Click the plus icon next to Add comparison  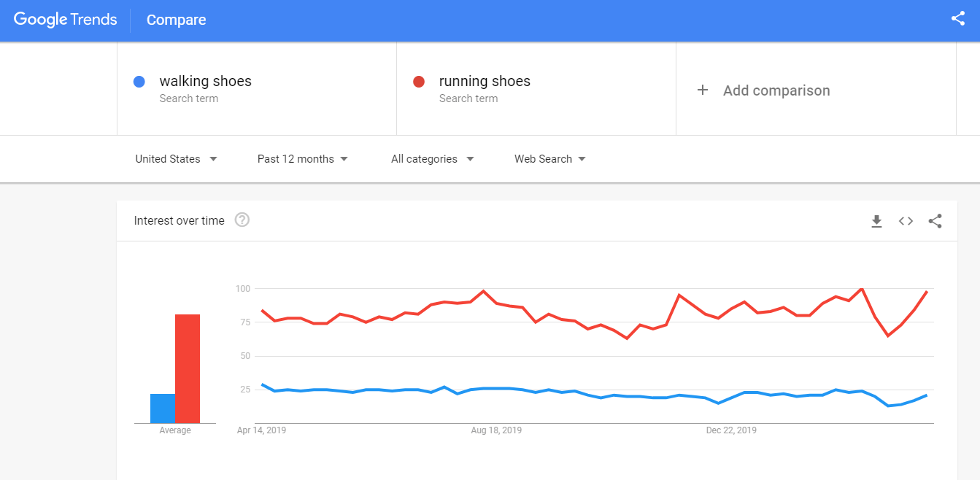(x=703, y=90)
